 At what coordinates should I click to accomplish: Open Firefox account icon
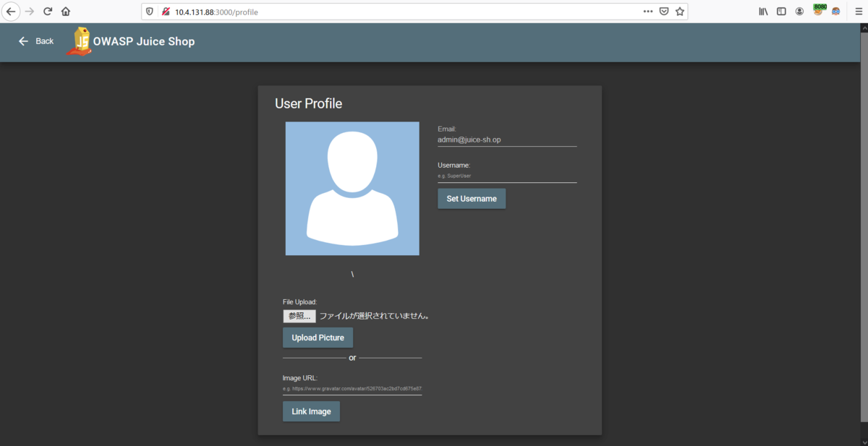[x=799, y=12]
